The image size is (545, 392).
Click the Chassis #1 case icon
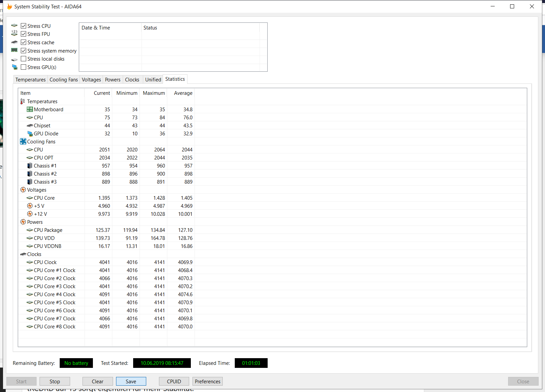click(x=30, y=166)
